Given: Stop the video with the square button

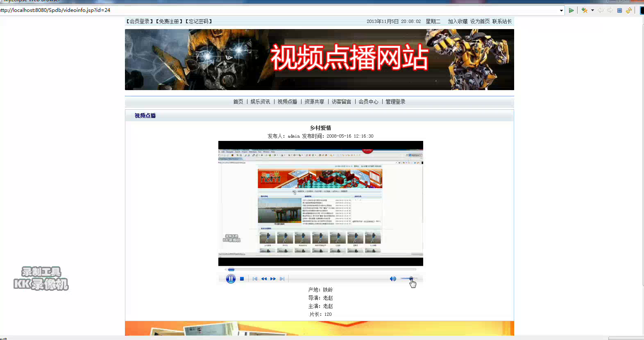Looking at the screenshot, I should 242,279.
